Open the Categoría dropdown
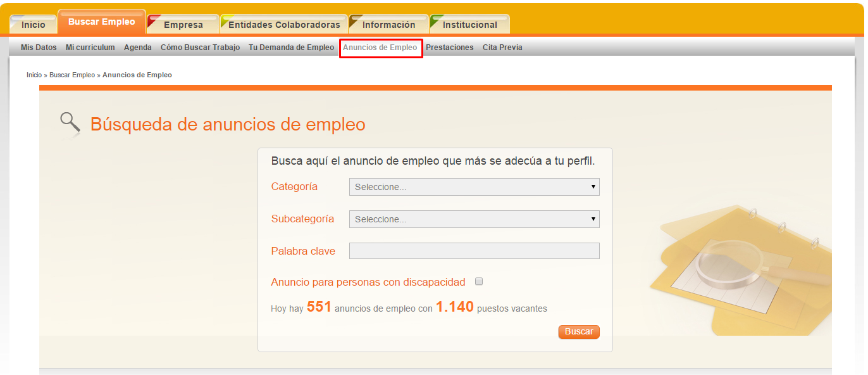The width and height of the screenshot is (868, 375). point(474,186)
